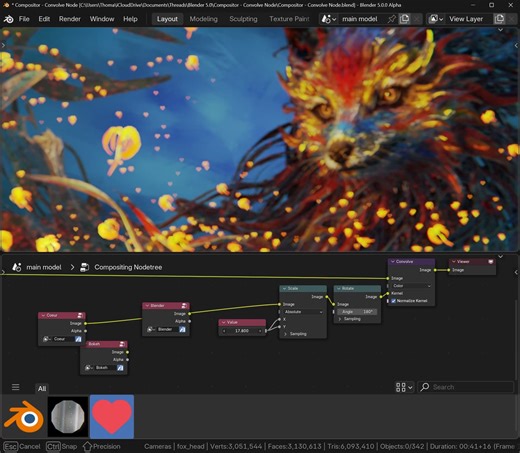Toggle the Normalize Kernel checkbox
520x453 pixels.
[393, 301]
